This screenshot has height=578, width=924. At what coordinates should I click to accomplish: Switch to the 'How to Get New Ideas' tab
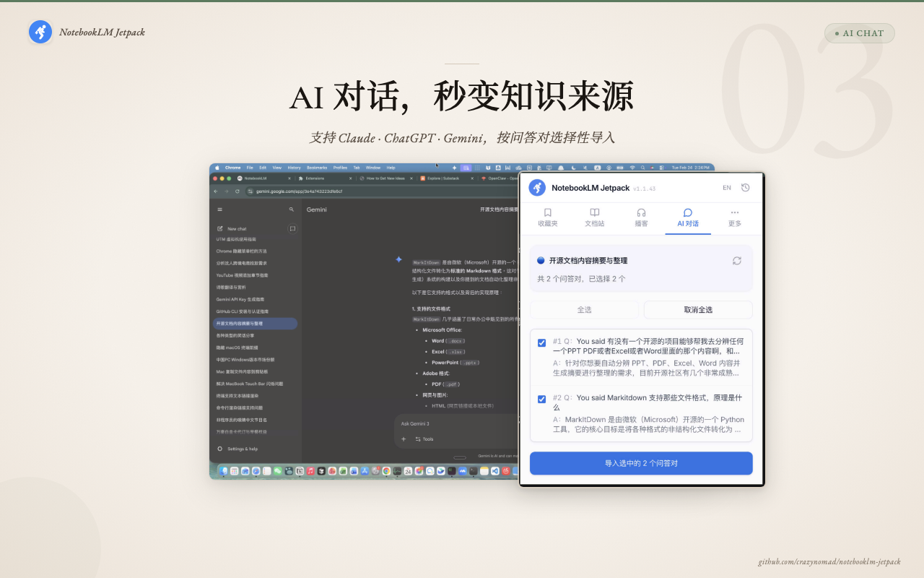pyautogui.click(x=386, y=178)
